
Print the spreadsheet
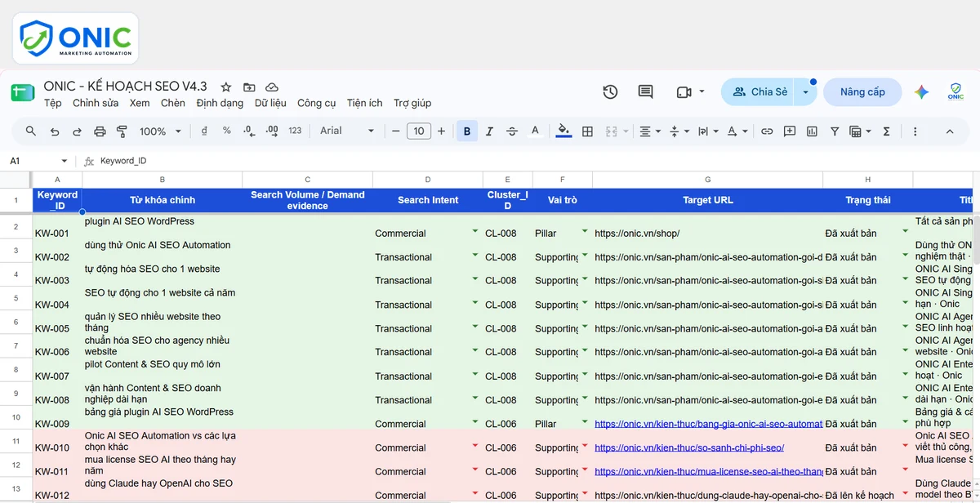[x=100, y=131]
